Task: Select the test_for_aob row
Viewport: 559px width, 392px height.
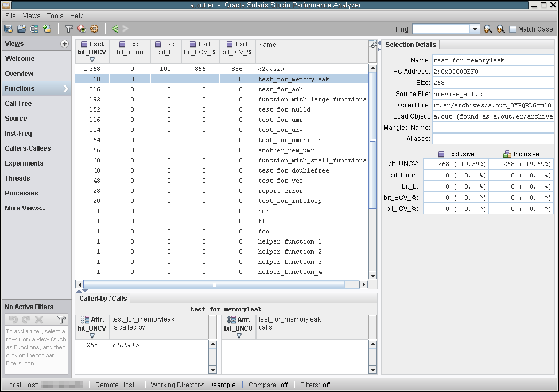Action: tap(221, 89)
